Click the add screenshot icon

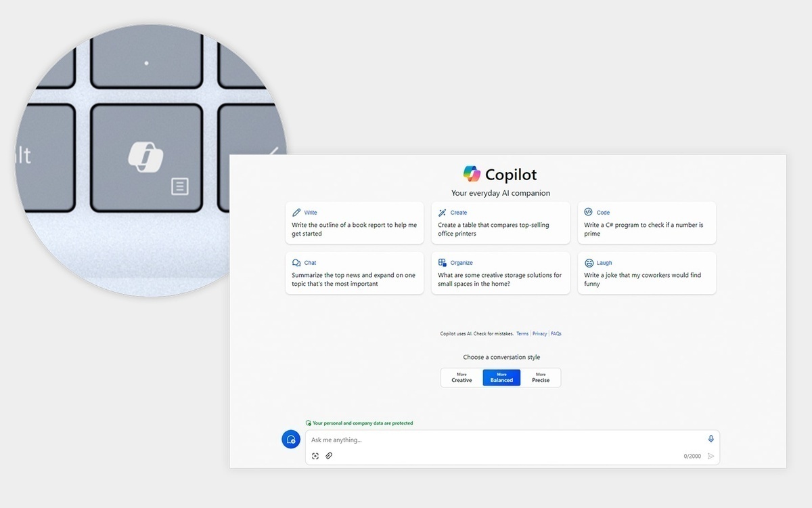315,456
